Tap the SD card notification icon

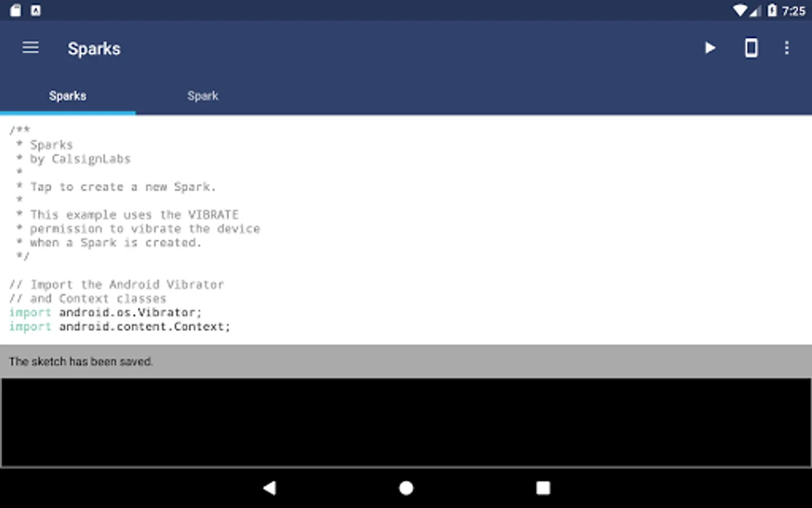point(16,11)
